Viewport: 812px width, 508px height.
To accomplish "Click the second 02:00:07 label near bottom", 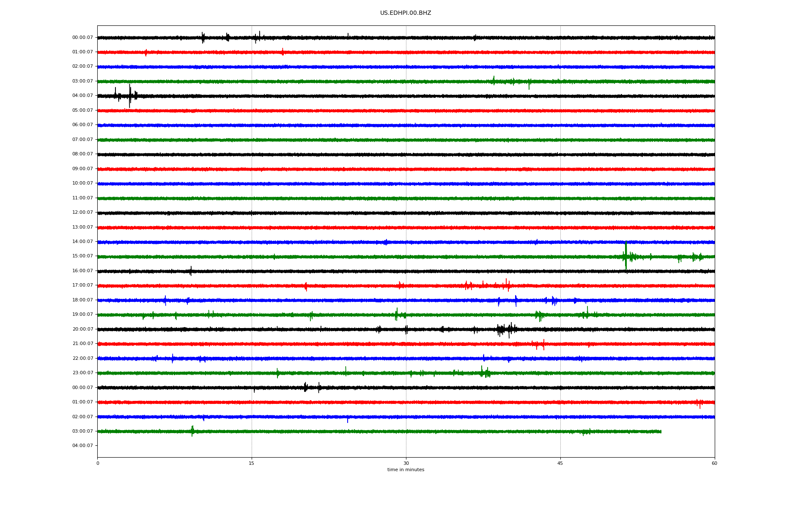I will (x=82, y=417).
